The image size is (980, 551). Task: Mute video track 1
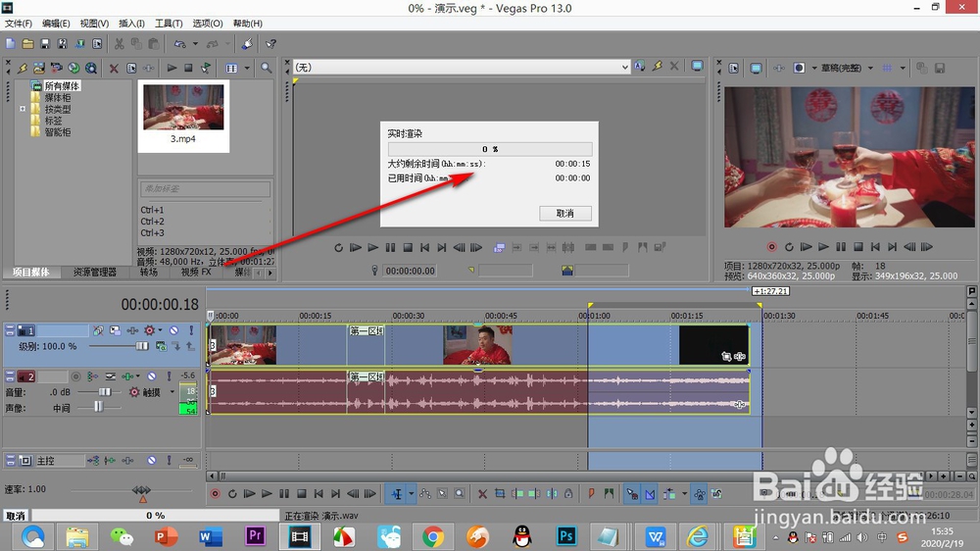tap(173, 330)
